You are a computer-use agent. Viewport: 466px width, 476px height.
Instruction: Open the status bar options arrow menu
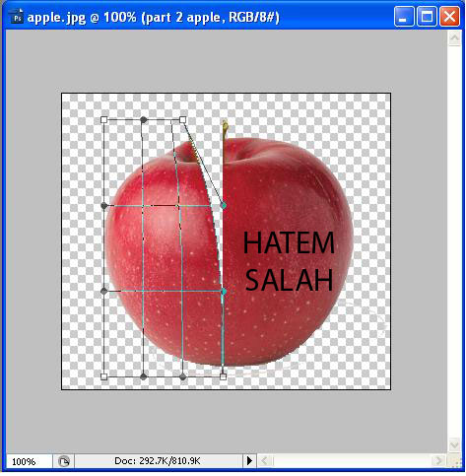[249, 461]
